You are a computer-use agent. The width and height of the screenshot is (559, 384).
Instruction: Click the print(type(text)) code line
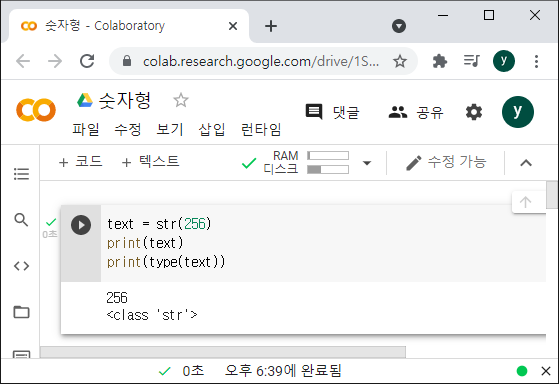point(166,262)
